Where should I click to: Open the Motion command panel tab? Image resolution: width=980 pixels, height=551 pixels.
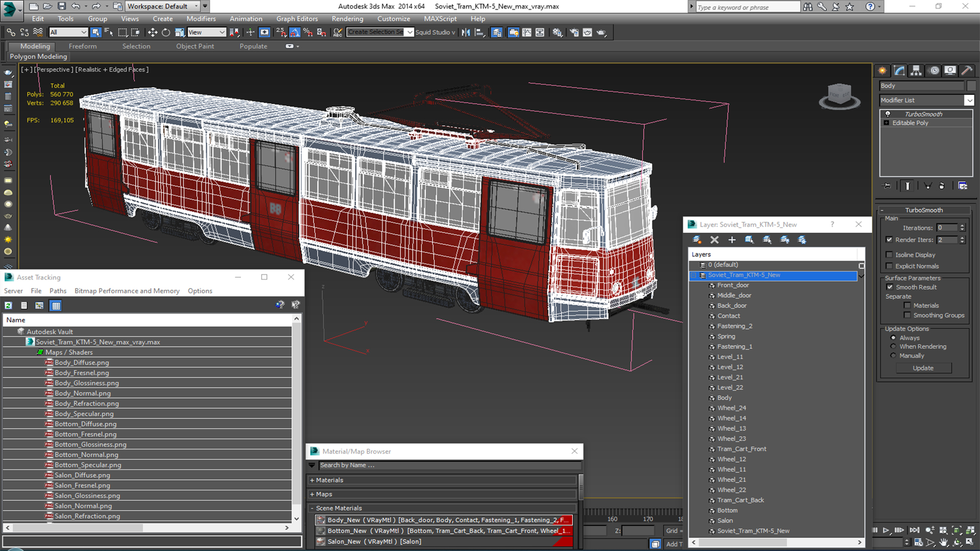point(934,70)
